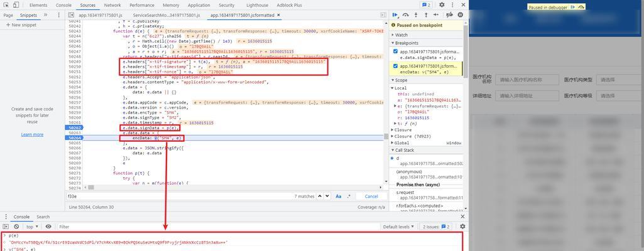Toggle the device toolbar icon
The image size is (644, 251).
16,5
